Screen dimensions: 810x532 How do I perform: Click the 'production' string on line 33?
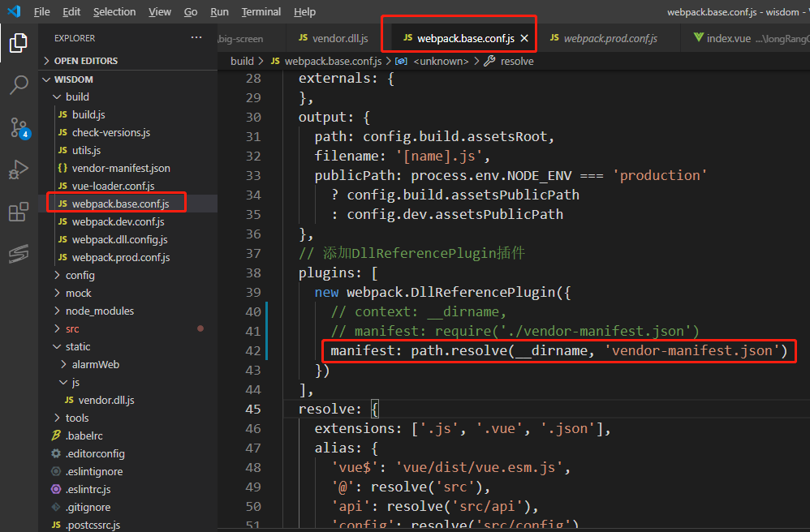tap(659, 175)
